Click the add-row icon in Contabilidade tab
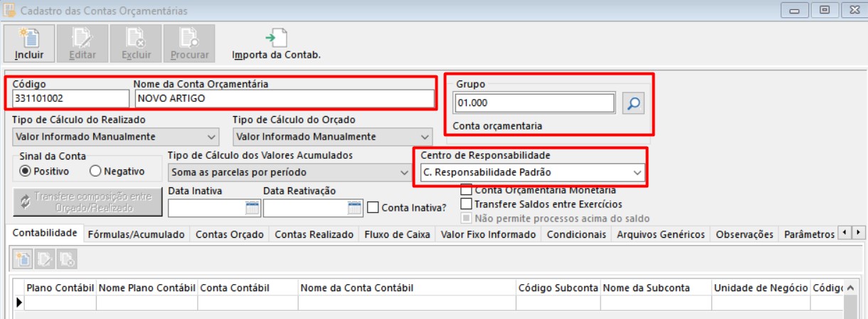The height and width of the screenshot is (319, 868). pyautogui.click(x=23, y=258)
